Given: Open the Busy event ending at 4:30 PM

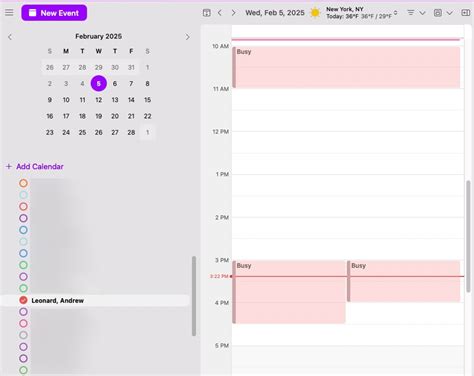Looking at the screenshot, I should pyautogui.click(x=289, y=292).
